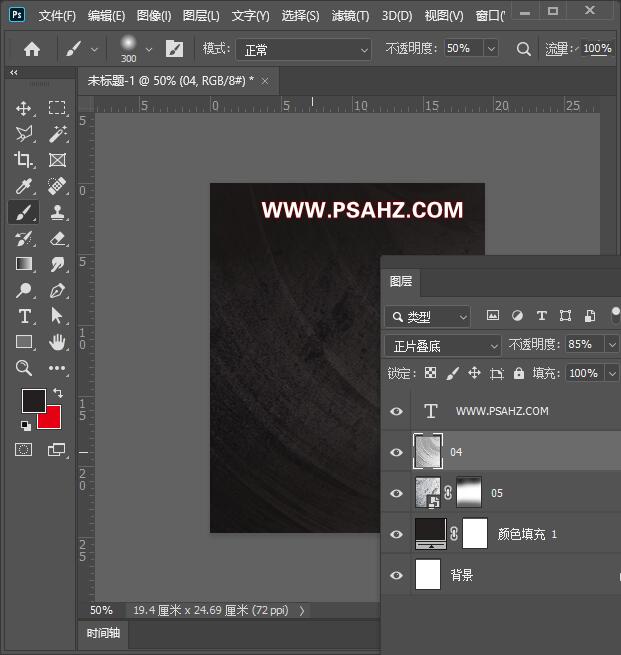621x655 pixels.
Task: Select the Polygonal Lasso tool
Action: pos(24,134)
